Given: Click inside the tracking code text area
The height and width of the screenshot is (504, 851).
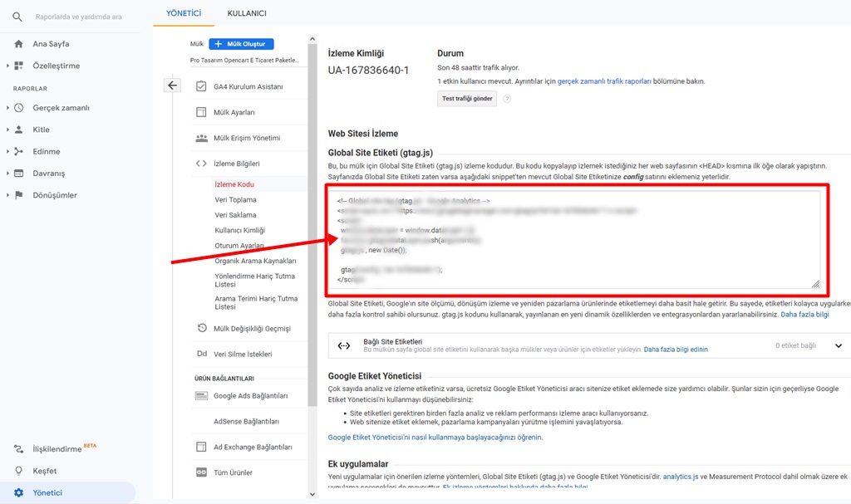Looking at the screenshot, I should pos(574,240).
